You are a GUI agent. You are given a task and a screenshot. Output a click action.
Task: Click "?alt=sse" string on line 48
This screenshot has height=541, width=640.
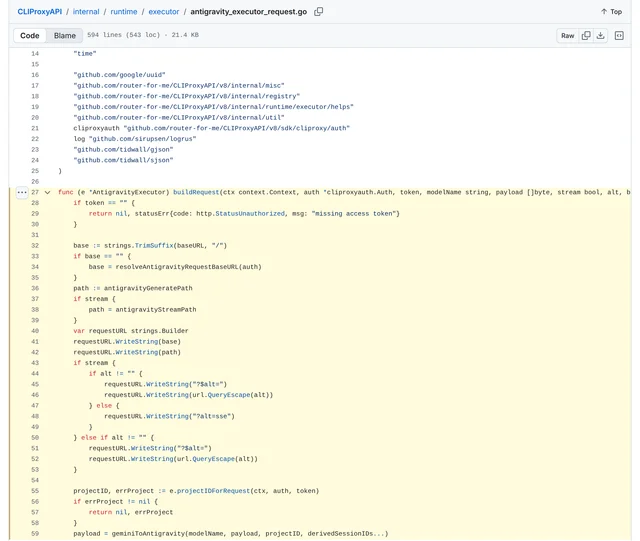pyautogui.click(x=212, y=416)
